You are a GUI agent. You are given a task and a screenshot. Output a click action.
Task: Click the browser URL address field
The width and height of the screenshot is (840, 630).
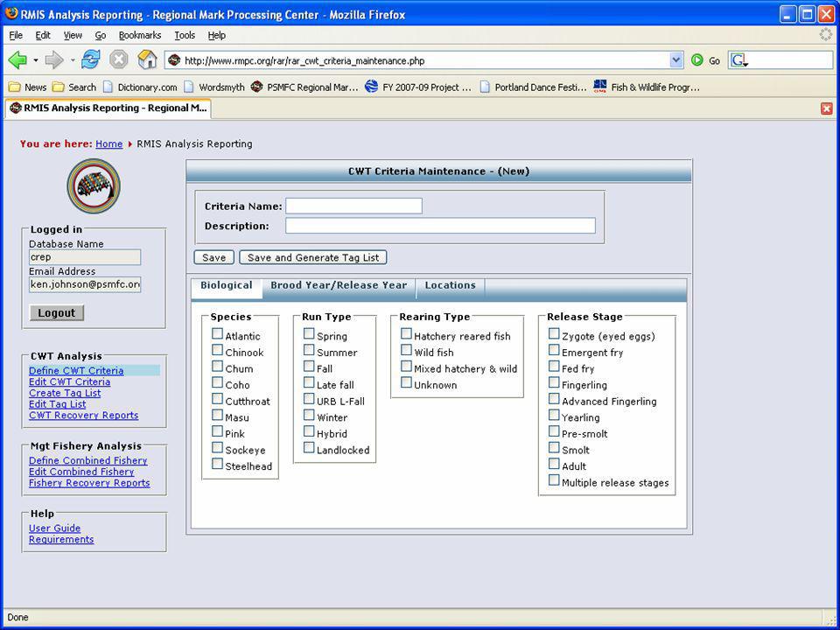pos(425,60)
